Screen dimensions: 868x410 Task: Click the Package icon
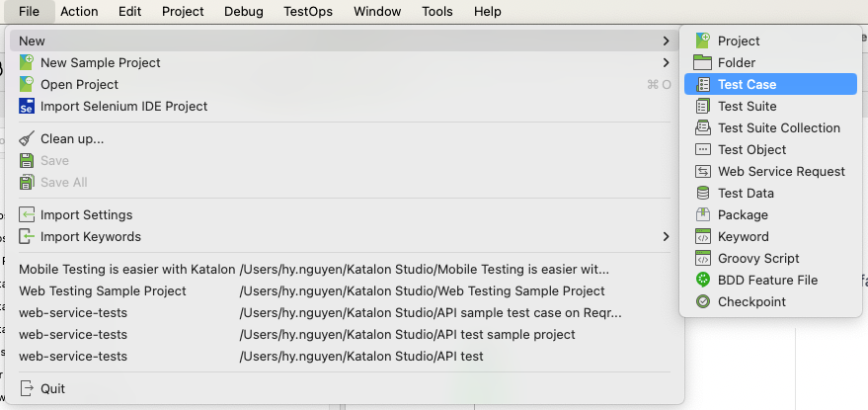pos(703,214)
